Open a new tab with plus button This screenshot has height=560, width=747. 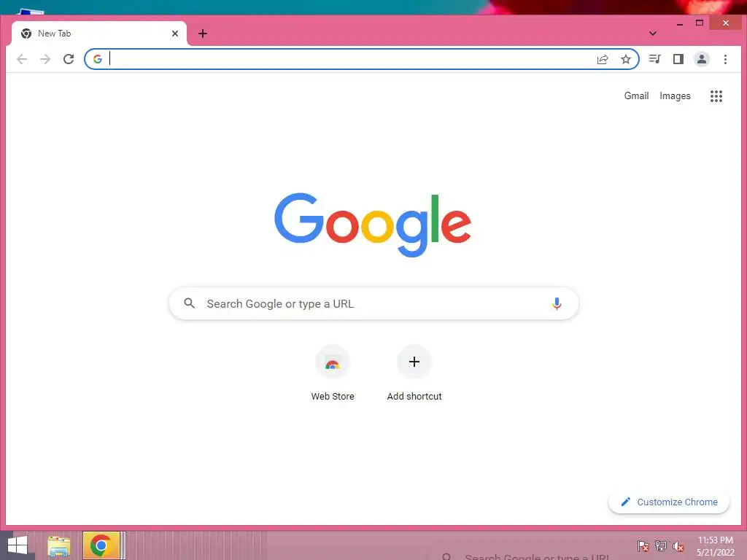pos(203,34)
